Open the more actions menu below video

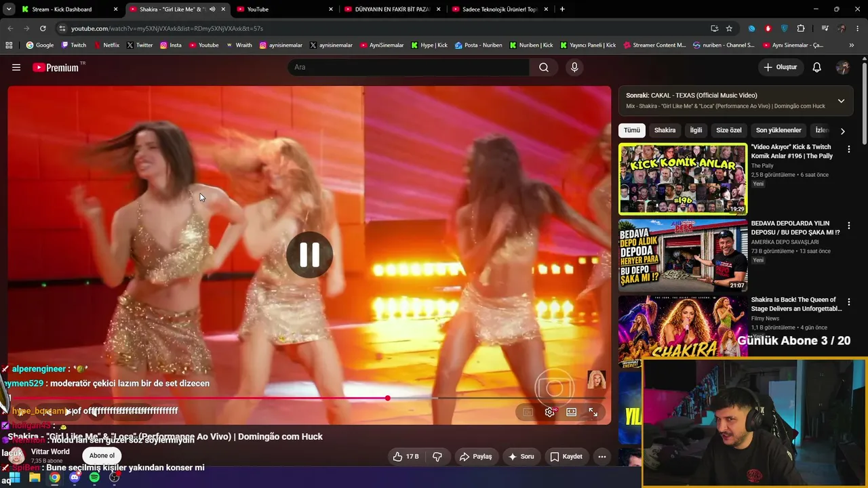(x=601, y=457)
